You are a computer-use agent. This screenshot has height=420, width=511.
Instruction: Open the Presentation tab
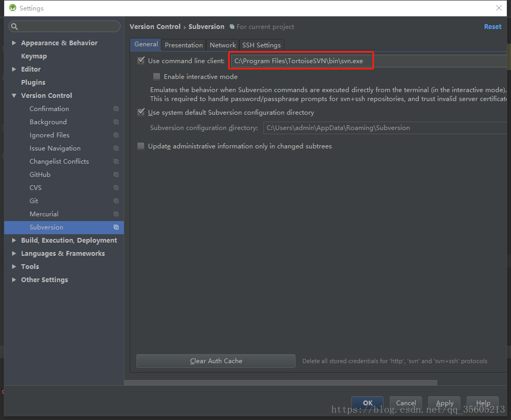(184, 45)
